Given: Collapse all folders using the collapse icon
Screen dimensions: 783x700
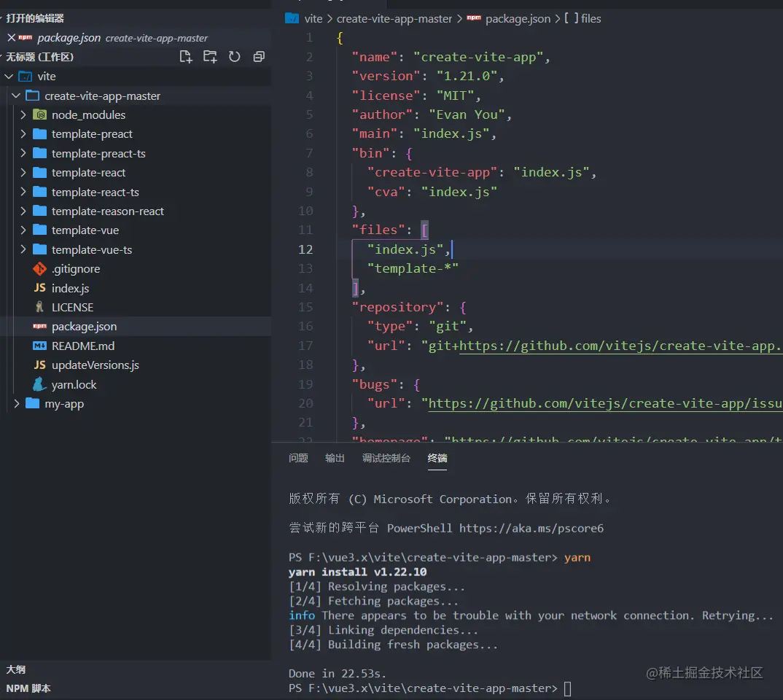Looking at the screenshot, I should [x=259, y=57].
